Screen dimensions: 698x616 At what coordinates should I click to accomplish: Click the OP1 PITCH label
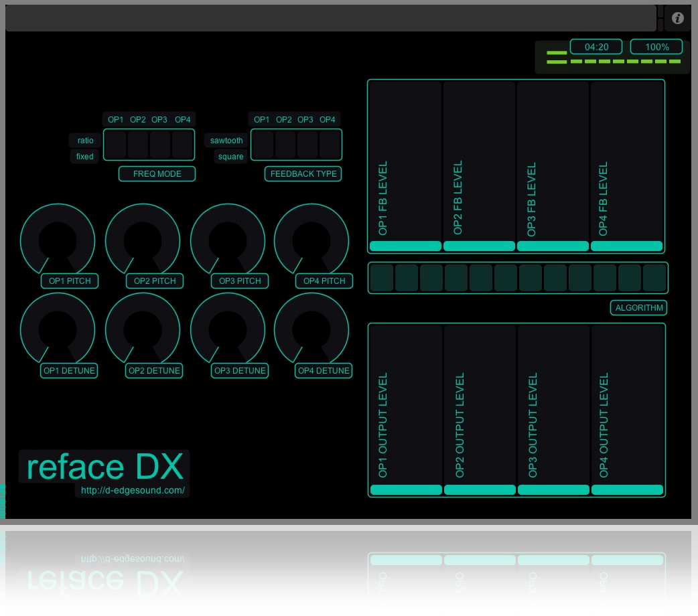[70, 281]
